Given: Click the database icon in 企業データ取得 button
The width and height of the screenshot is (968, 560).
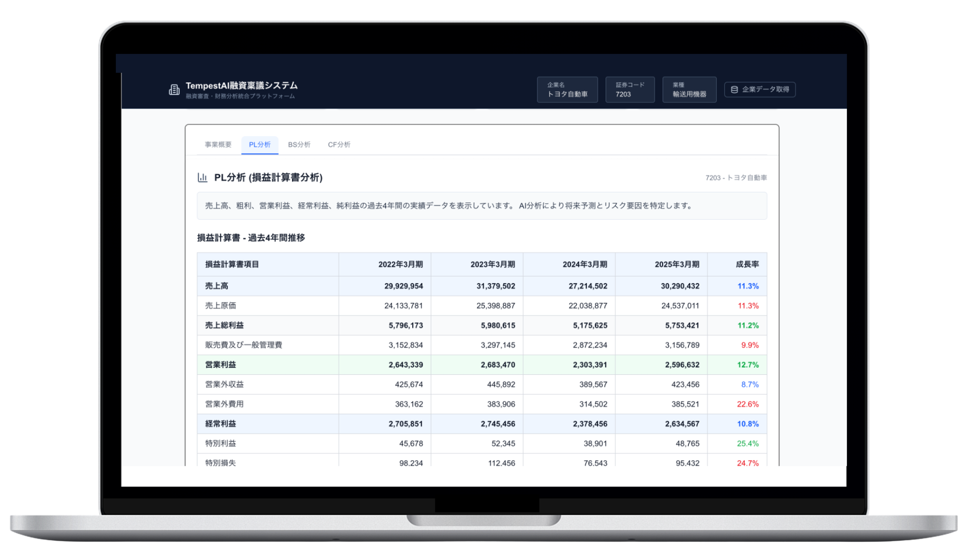Looking at the screenshot, I should coord(734,89).
